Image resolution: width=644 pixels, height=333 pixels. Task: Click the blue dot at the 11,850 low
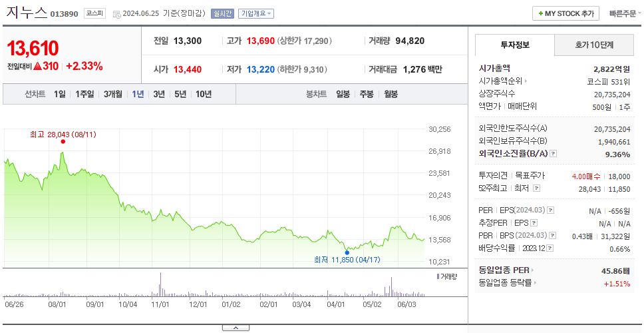click(347, 252)
